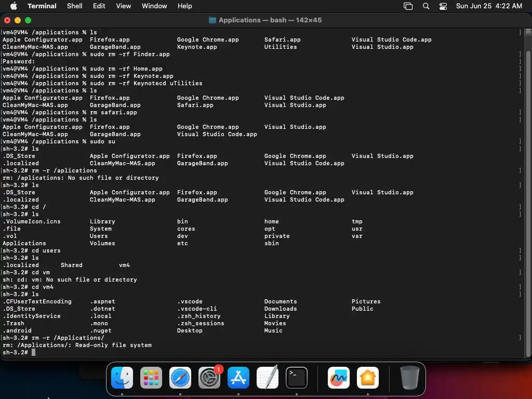The width and height of the screenshot is (532, 399).
Task: Click 'cores' in the root listing
Action: [186, 229]
